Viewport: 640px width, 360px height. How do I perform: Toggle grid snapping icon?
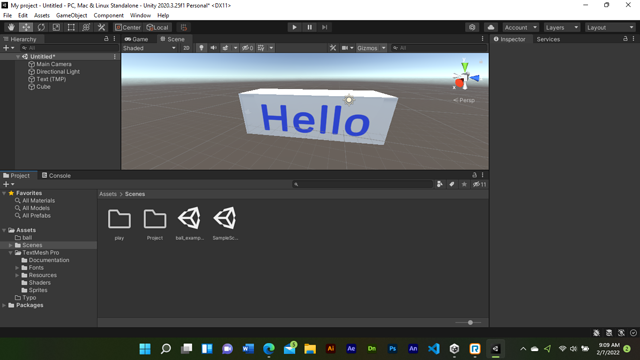[184, 27]
